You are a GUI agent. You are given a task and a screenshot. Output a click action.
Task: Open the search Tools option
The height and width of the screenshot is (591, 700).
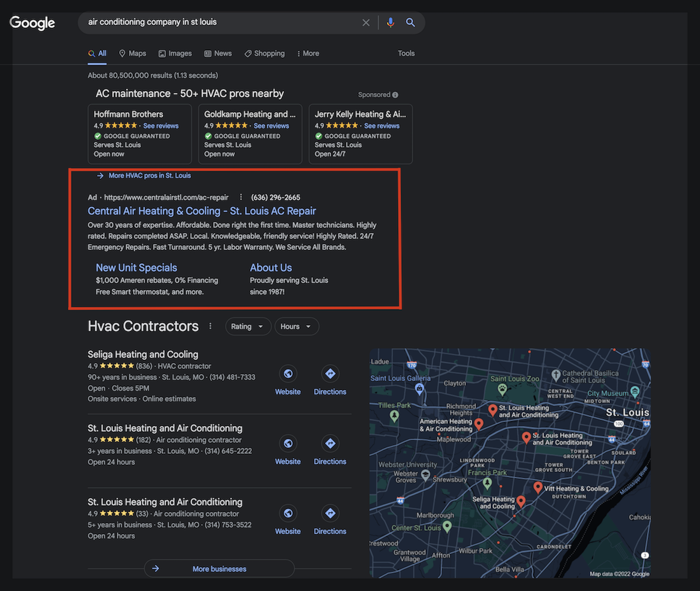coord(407,53)
